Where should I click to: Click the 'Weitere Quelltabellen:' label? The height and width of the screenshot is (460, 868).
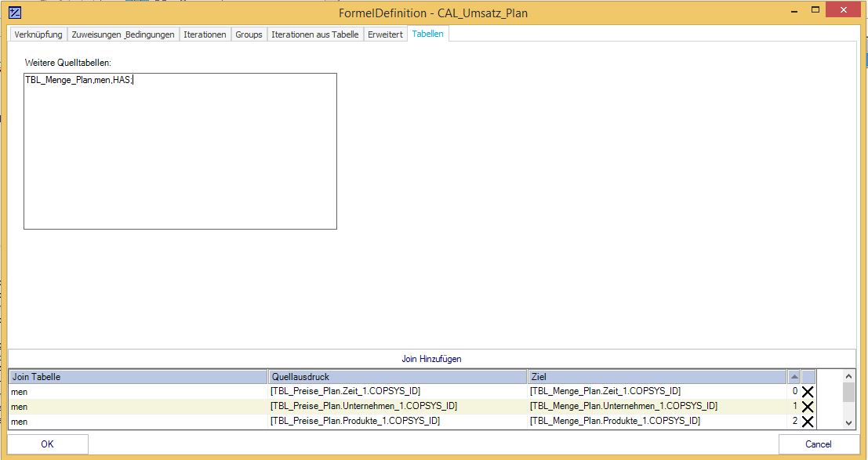pyautogui.click(x=68, y=63)
